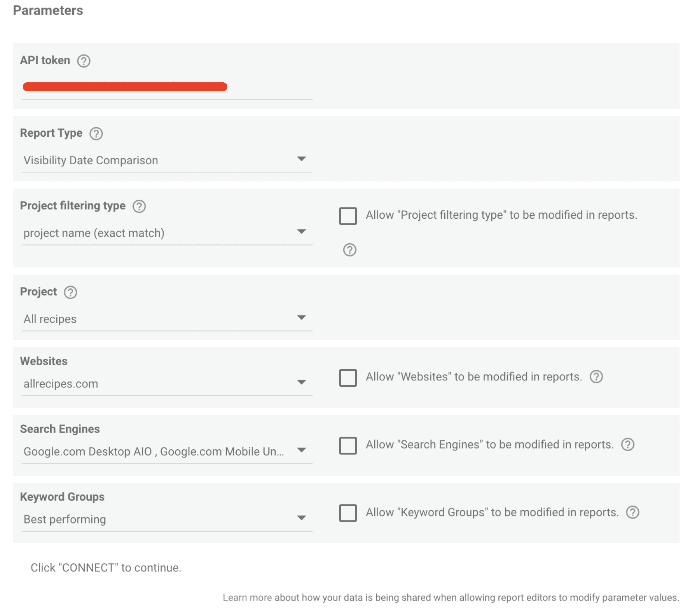The height and width of the screenshot is (611, 700).
Task: Open the Project dropdown showing All recipes
Action: (x=167, y=319)
